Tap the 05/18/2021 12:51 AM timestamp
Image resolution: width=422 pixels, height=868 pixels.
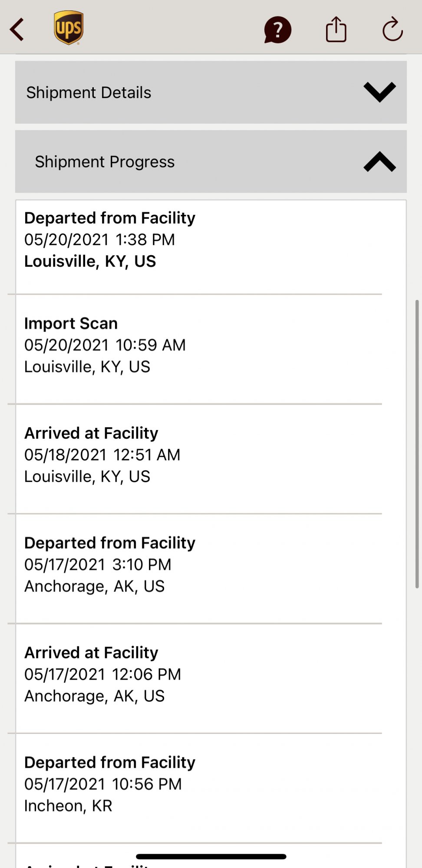point(102,455)
